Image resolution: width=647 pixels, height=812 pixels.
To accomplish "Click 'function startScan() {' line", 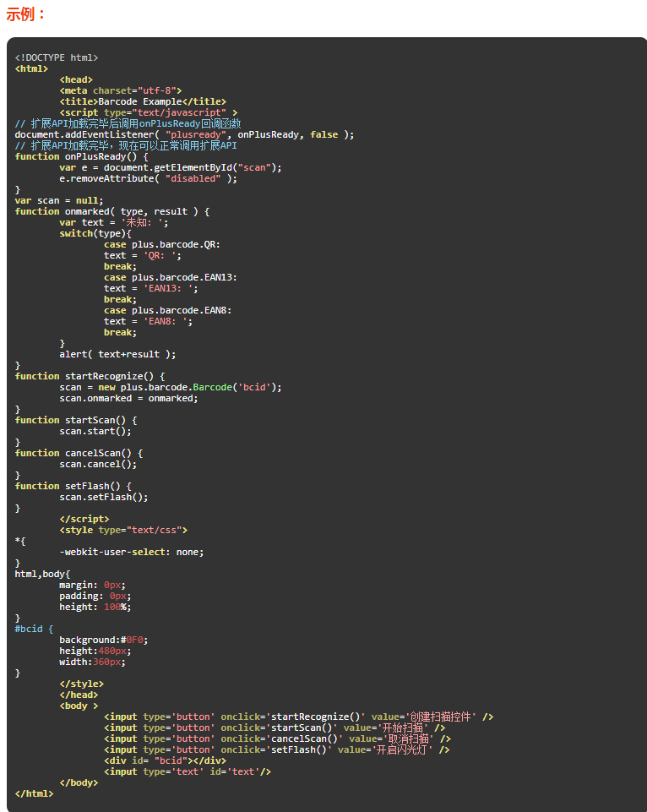I will (76, 420).
